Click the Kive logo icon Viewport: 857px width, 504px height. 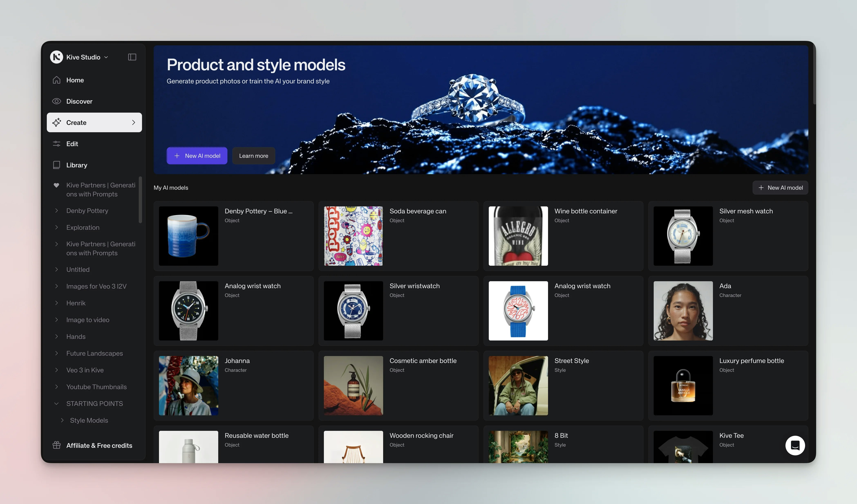tap(56, 57)
